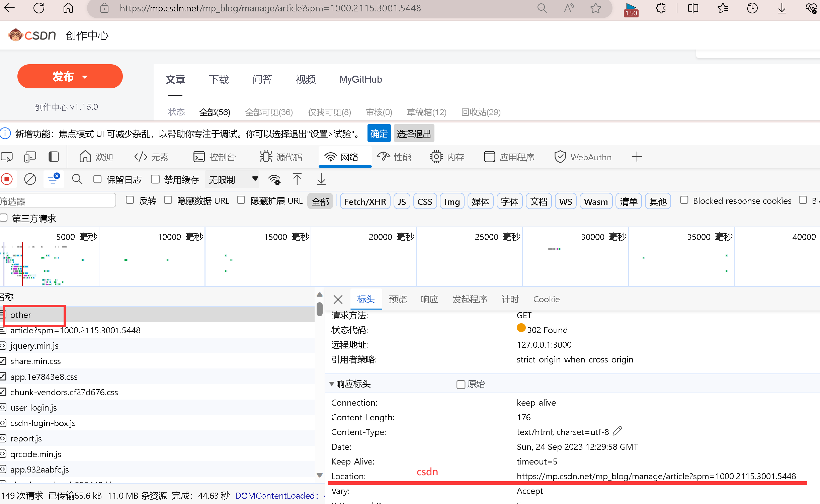Click the 选择退出 opt-out button
This screenshot has height=504, width=820.
(x=414, y=134)
